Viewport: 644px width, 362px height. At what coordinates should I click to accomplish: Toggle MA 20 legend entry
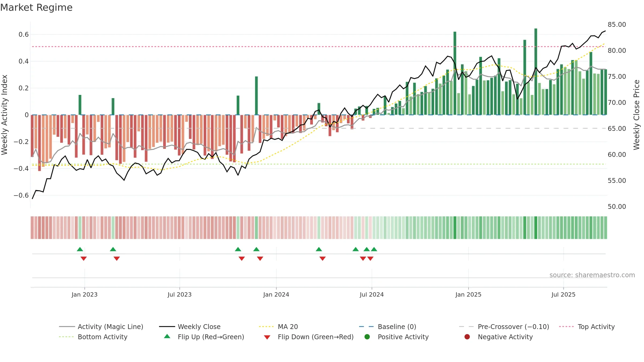pyautogui.click(x=278, y=327)
